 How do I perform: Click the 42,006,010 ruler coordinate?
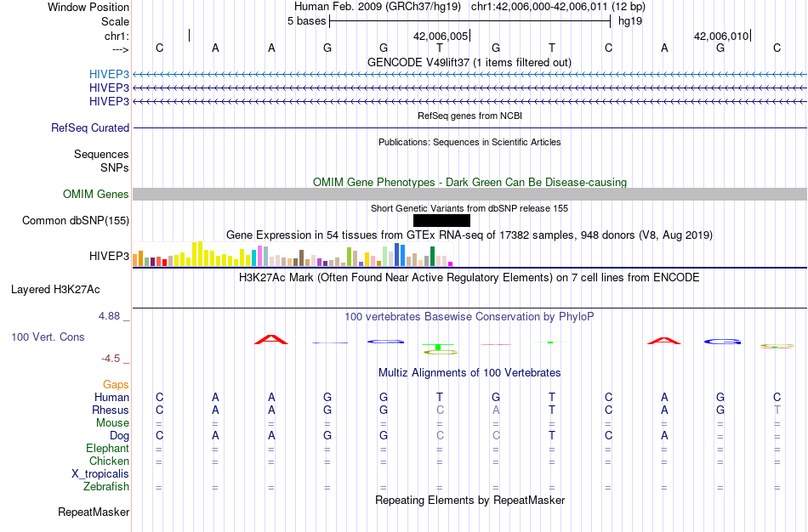tap(721, 36)
